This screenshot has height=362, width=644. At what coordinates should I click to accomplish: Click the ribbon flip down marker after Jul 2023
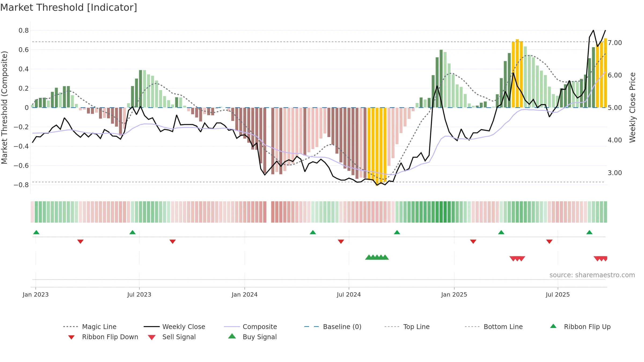click(173, 242)
